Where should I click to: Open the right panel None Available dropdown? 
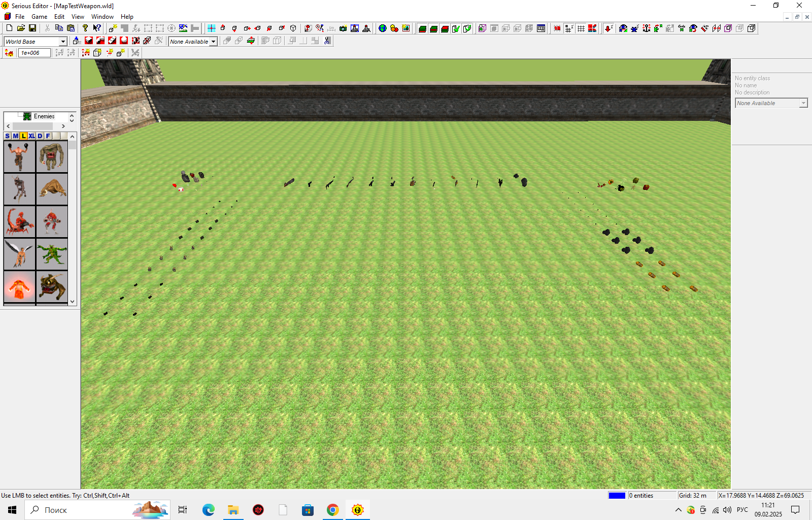click(803, 103)
